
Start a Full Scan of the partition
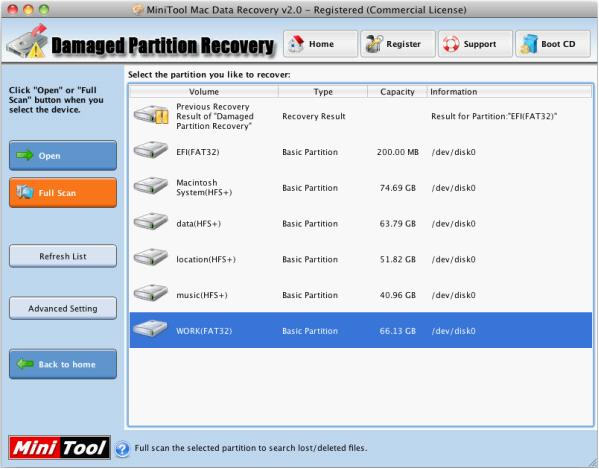pos(63,192)
